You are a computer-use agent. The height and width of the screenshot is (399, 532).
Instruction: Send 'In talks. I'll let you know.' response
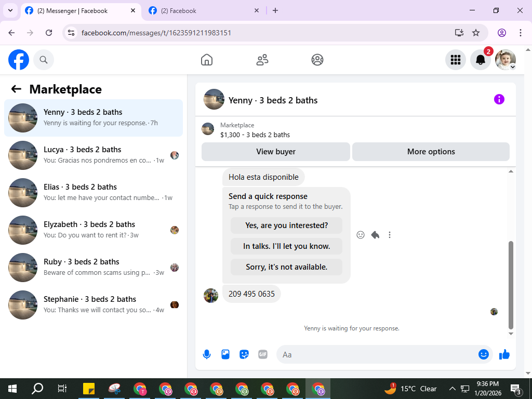(x=286, y=246)
